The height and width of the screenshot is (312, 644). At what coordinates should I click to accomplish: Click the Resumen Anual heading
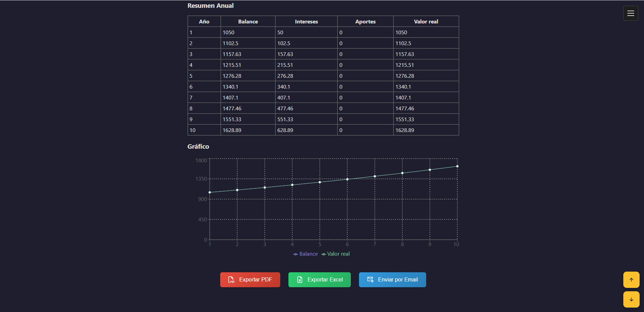(210, 6)
